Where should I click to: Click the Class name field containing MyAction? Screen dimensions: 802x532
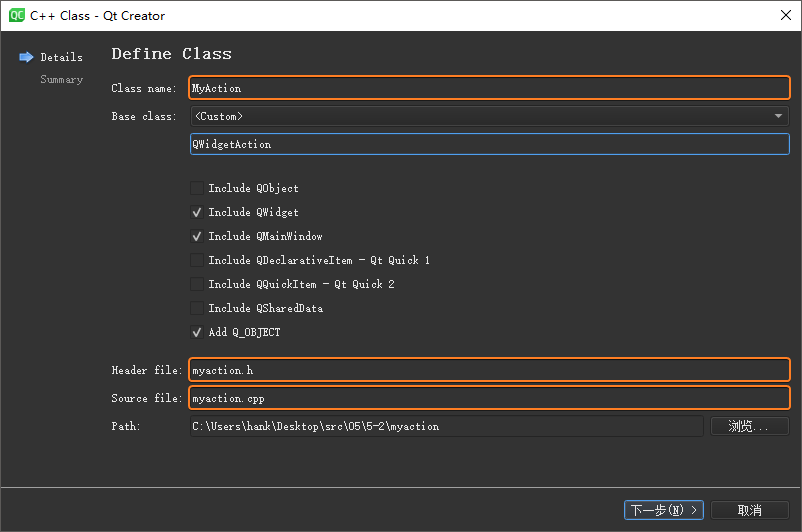click(x=489, y=88)
